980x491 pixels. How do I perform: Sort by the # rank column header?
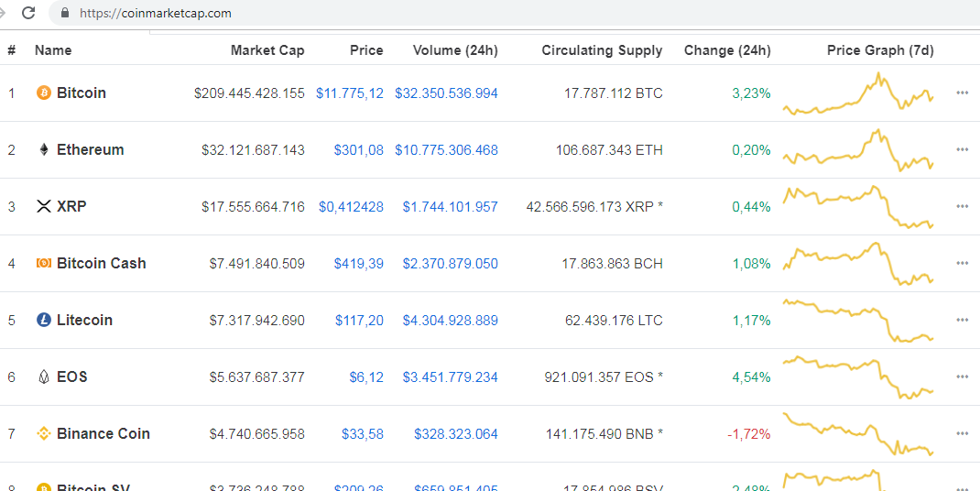[11, 50]
